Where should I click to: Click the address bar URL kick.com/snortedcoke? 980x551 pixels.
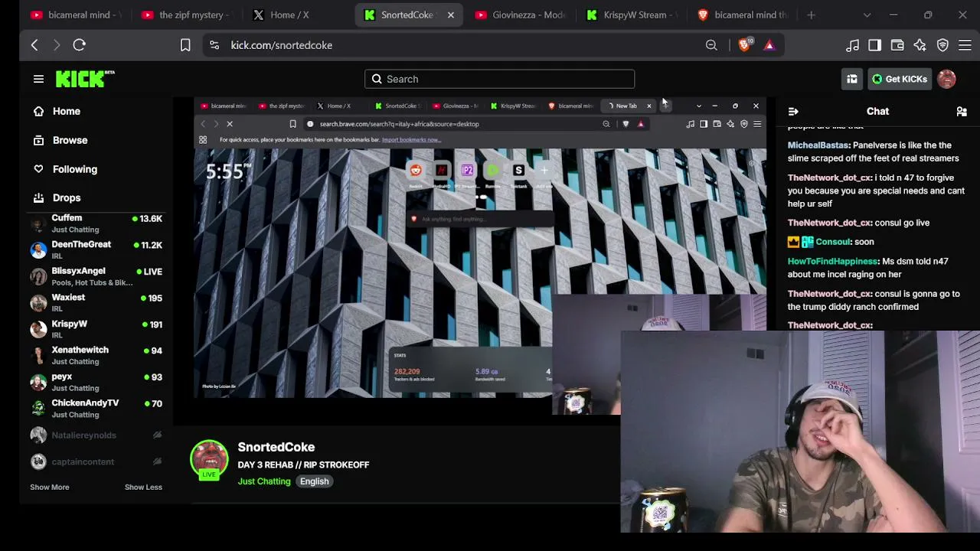281,45
